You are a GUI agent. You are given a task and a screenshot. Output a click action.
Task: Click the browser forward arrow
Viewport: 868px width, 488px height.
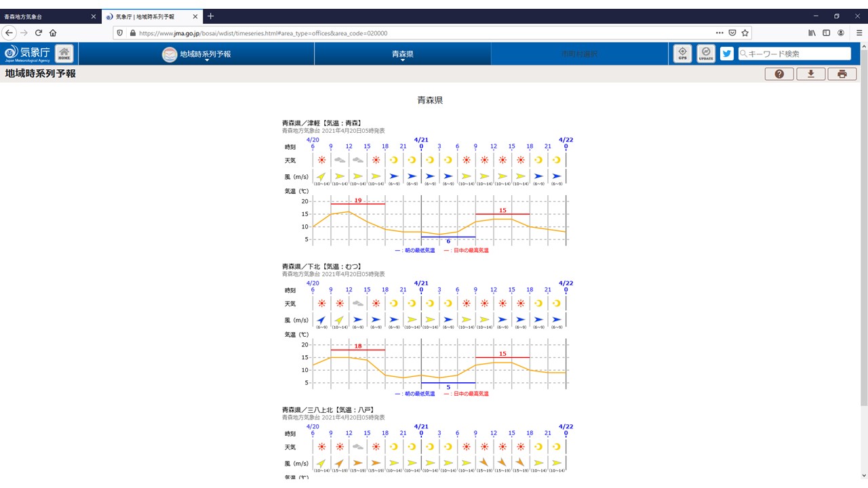(x=24, y=33)
